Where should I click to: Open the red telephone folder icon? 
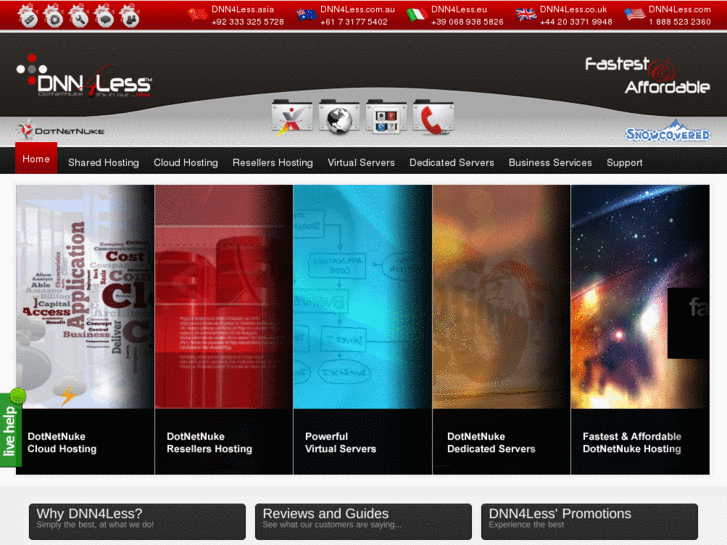(x=434, y=117)
